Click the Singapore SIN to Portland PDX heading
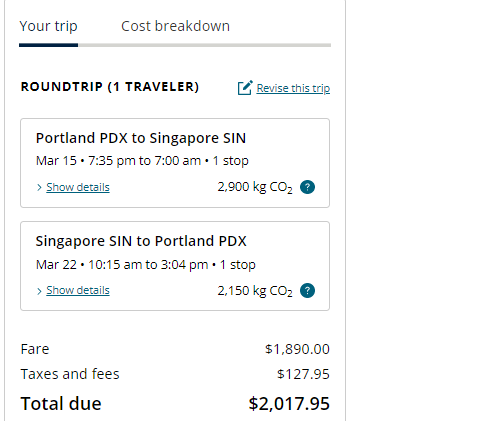The image size is (501, 421). click(141, 241)
